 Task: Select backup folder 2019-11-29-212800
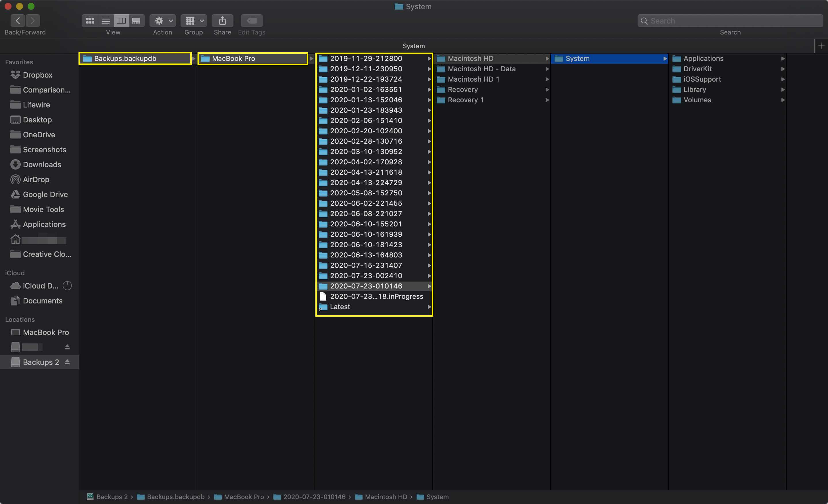click(374, 58)
